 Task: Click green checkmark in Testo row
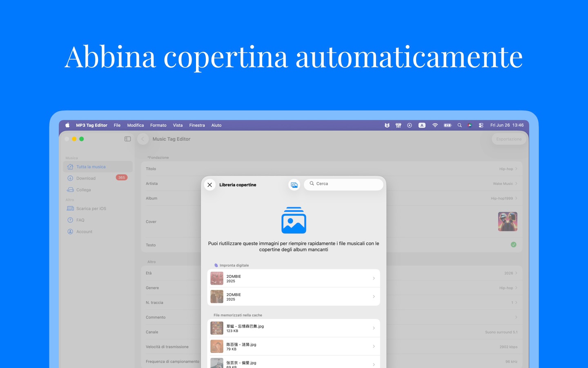coord(514,245)
